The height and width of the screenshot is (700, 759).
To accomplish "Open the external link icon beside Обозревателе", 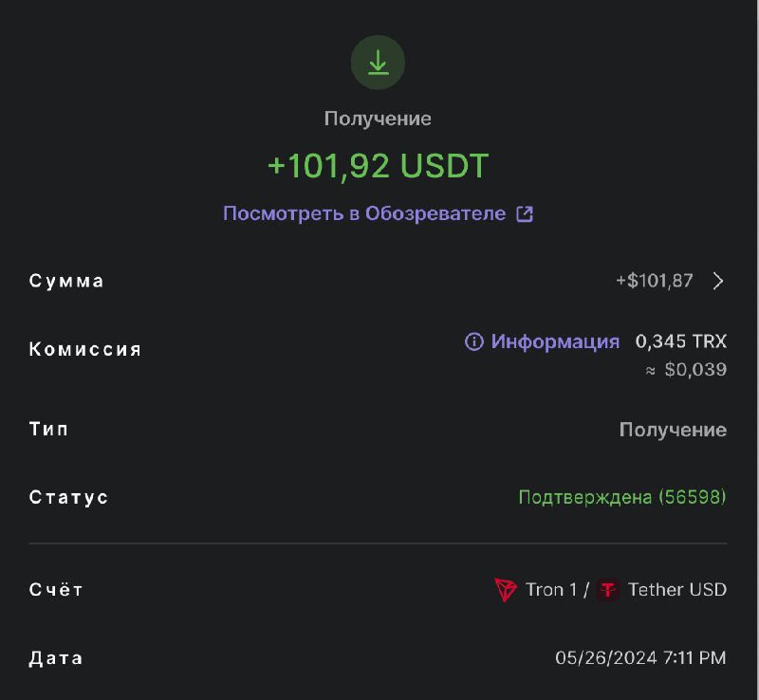I will tap(525, 214).
